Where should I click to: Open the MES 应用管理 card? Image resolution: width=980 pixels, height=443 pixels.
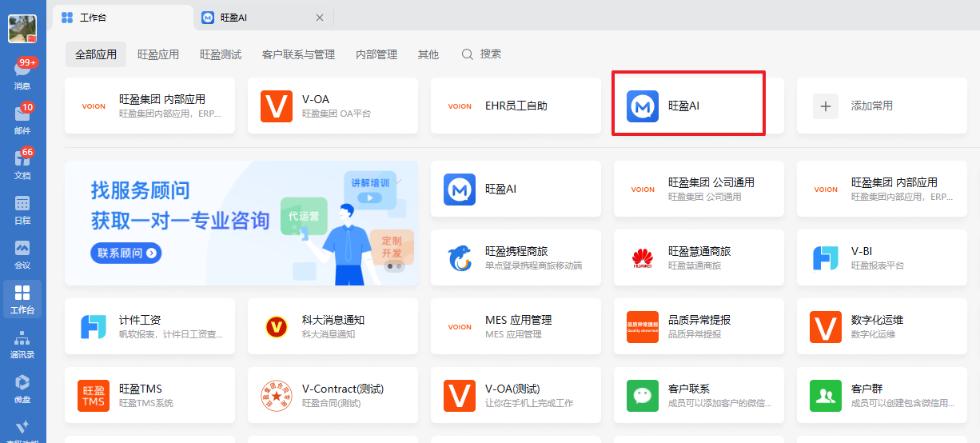click(x=516, y=326)
